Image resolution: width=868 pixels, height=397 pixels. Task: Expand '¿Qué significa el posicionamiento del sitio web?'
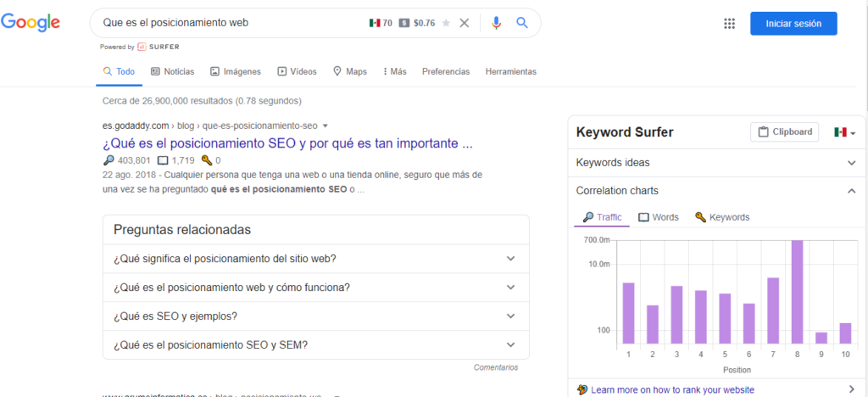(x=315, y=259)
